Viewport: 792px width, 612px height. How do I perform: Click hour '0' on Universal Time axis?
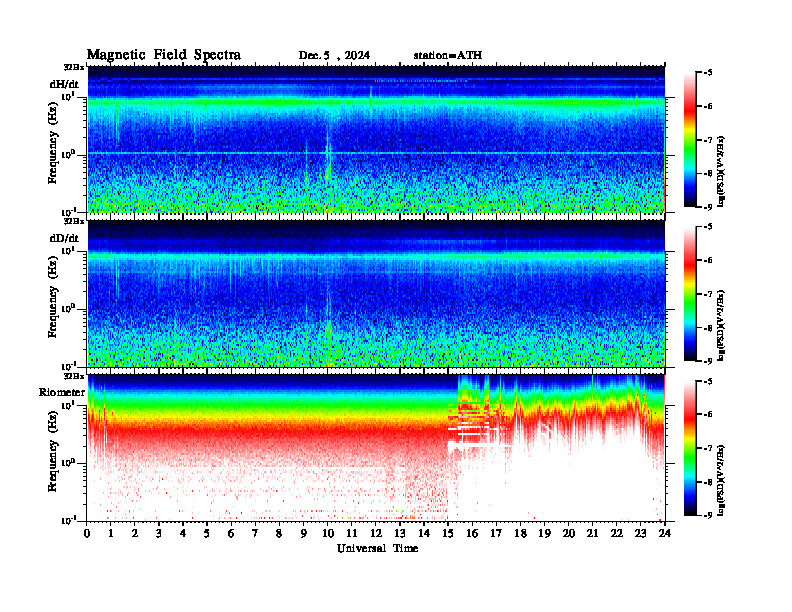coord(87,533)
